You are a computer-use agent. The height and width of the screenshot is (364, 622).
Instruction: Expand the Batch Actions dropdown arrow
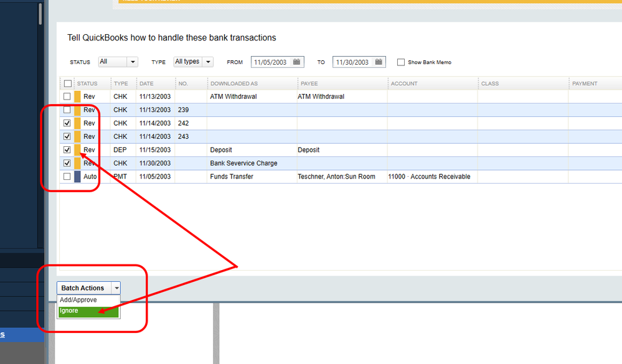(x=116, y=288)
